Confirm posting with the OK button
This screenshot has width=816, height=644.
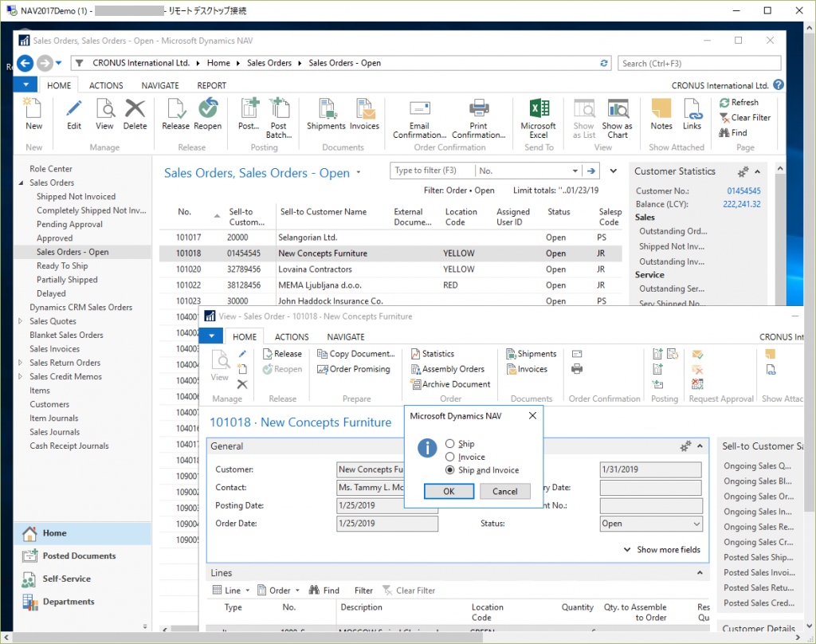tap(449, 492)
